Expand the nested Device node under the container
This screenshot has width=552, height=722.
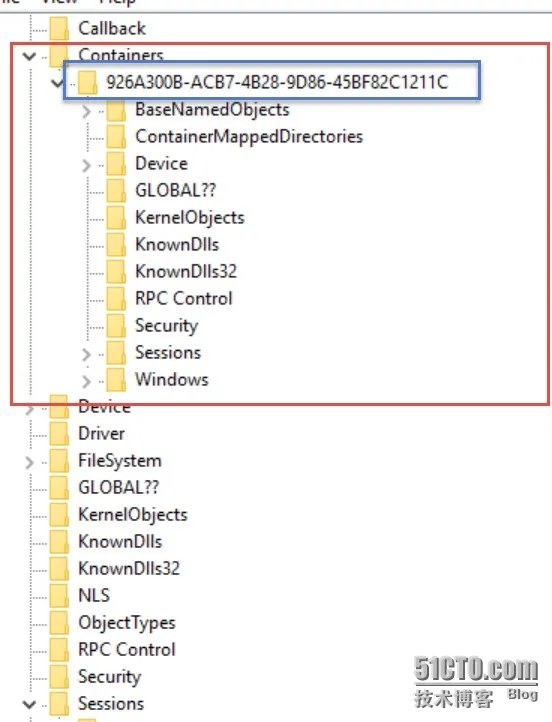pos(86,165)
